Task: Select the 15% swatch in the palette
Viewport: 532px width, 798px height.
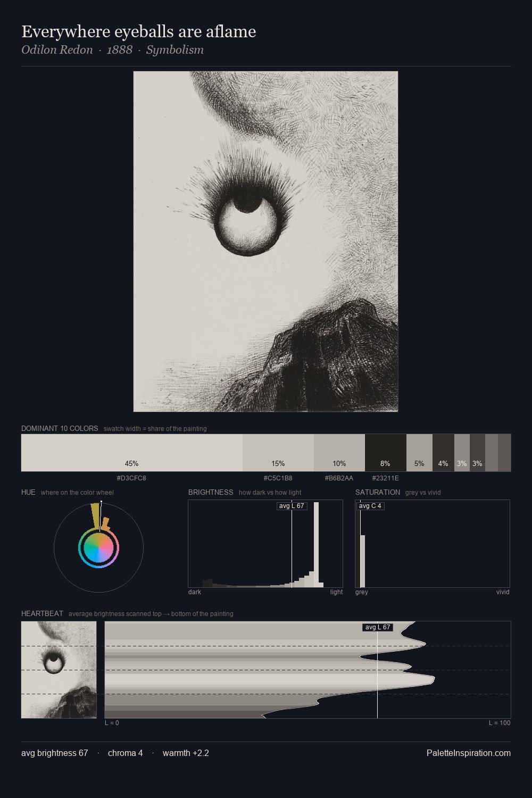Action: (x=278, y=453)
